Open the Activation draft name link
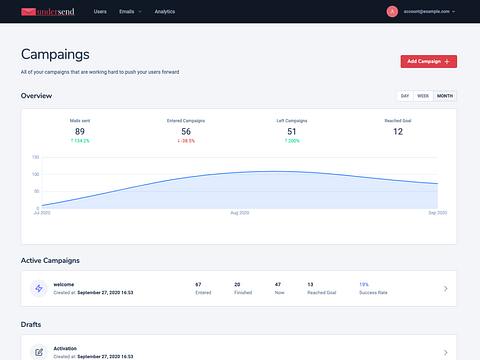Viewport: 480px width, 360px height. tap(65, 348)
